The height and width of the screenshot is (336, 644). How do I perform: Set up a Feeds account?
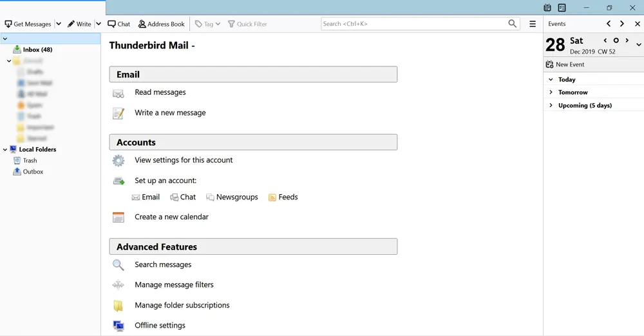283,197
